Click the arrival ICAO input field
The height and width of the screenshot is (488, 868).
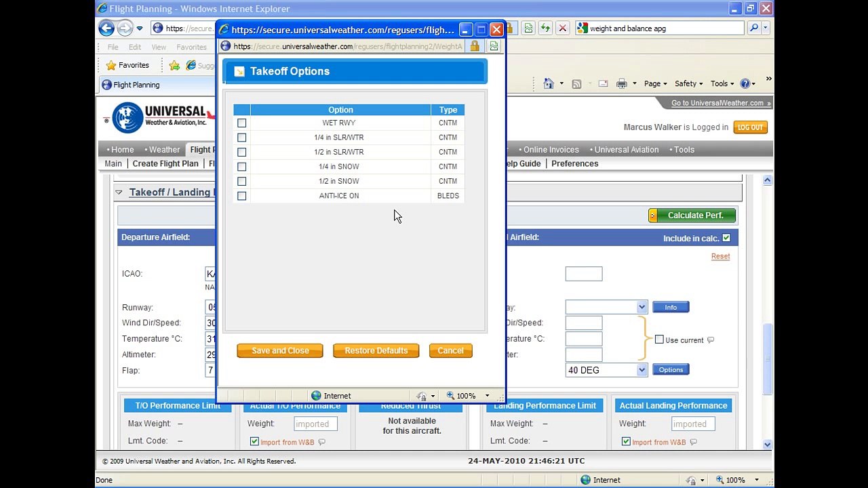point(584,274)
